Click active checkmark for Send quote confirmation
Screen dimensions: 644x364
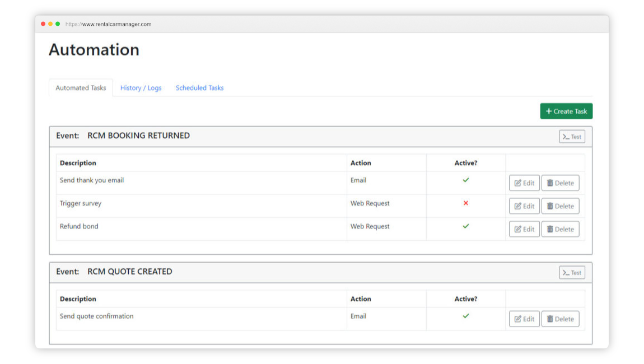[x=465, y=316]
